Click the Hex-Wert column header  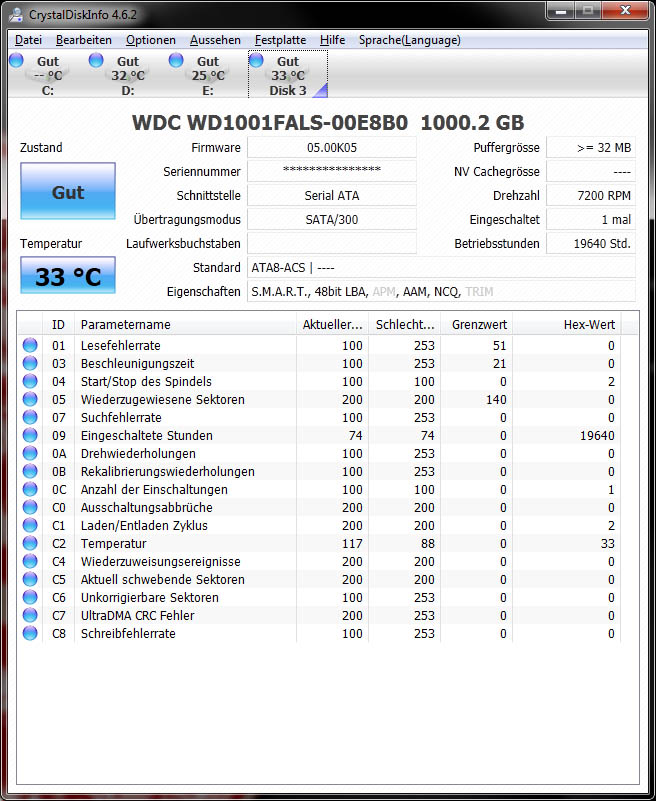tap(567, 324)
